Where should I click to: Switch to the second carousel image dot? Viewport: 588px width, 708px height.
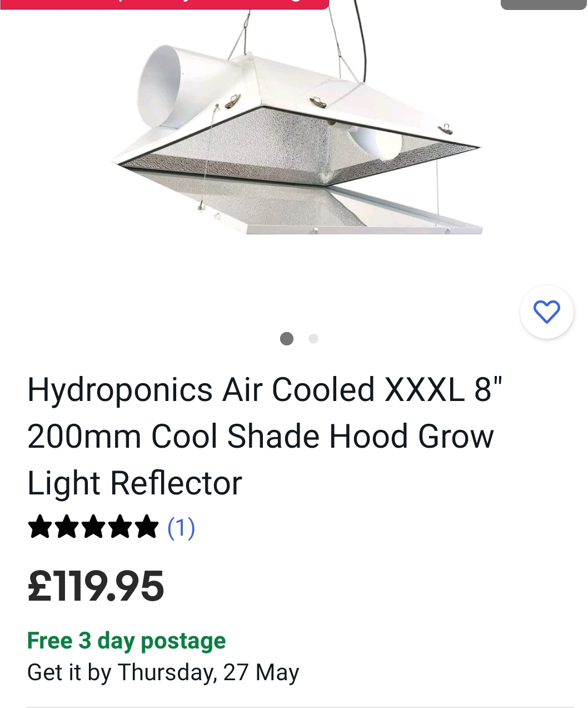(x=313, y=338)
